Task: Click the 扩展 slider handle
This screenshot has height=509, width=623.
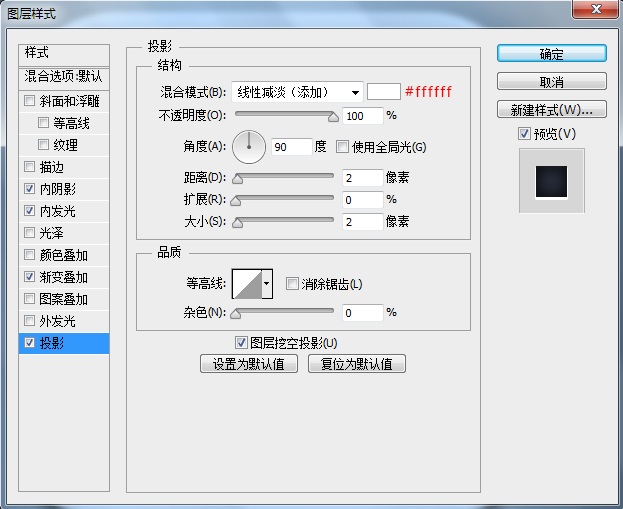Action: 236,201
